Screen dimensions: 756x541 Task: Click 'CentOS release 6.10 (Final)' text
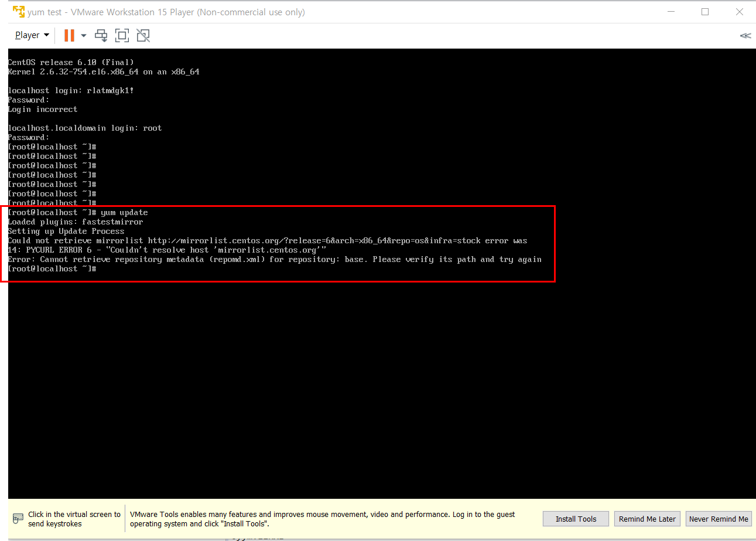[x=71, y=62]
